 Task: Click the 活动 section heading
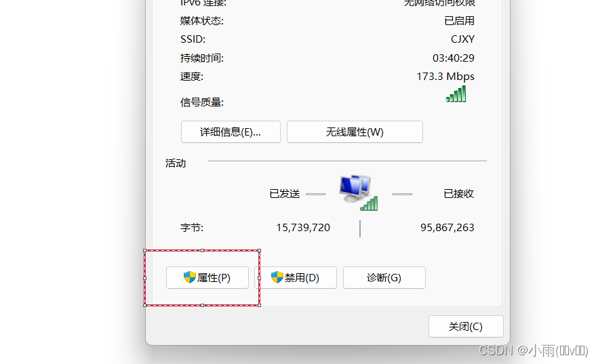coord(176,163)
